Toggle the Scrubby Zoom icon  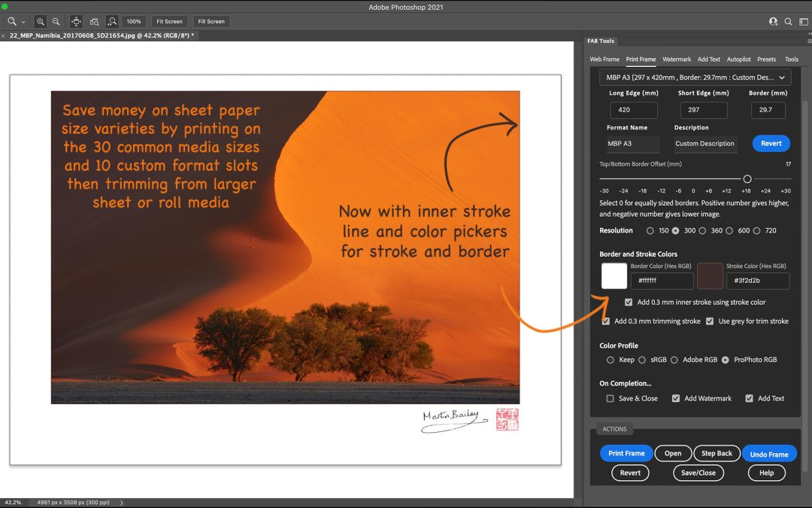[x=111, y=22]
